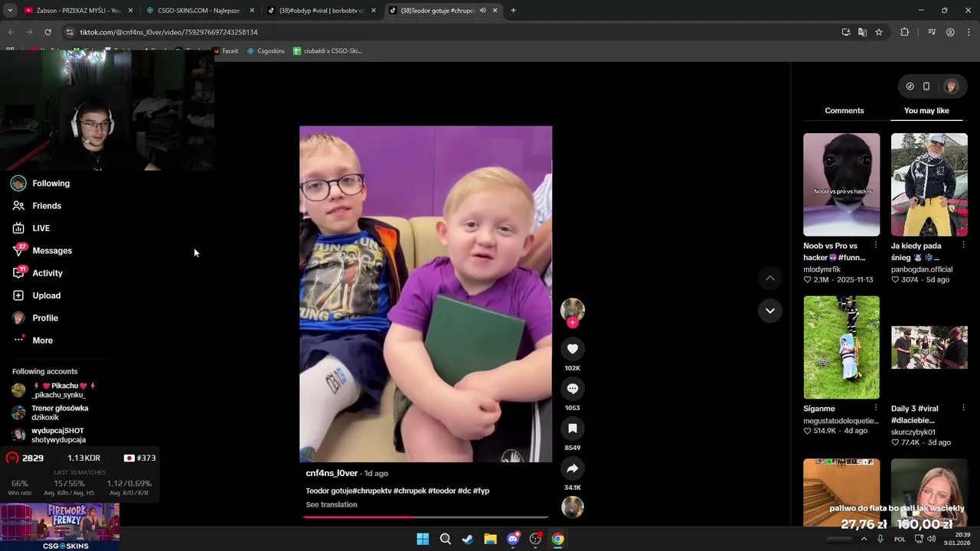Open _pikachu_synku_ following account

[x=54, y=390]
